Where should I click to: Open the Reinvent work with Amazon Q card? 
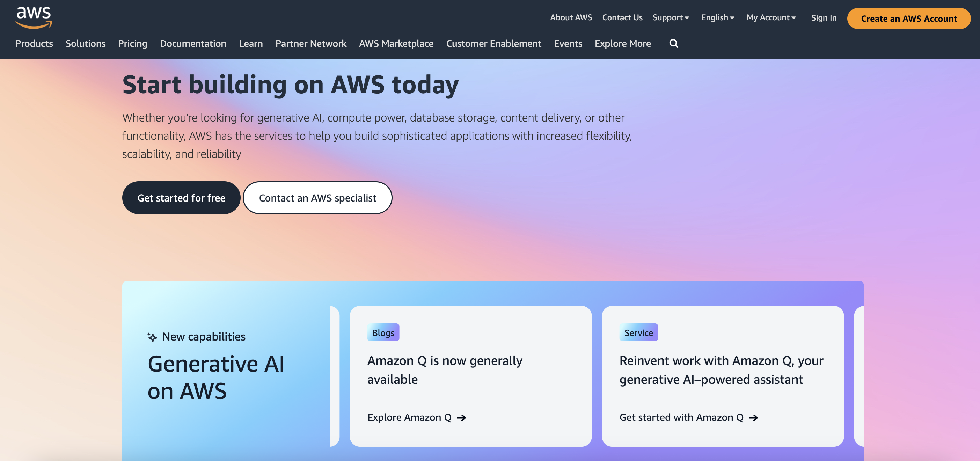pyautogui.click(x=722, y=370)
